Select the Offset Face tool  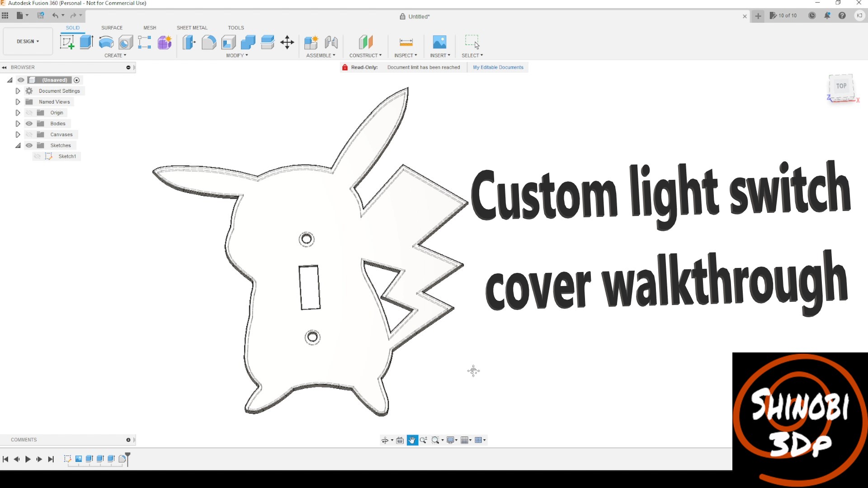click(x=268, y=42)
